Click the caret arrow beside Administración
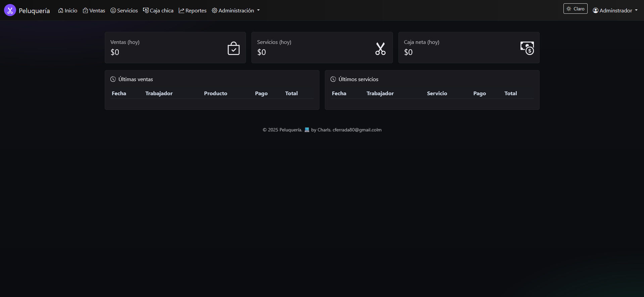The width and height of the screenshot is (644, 297). tap(258, 10)
